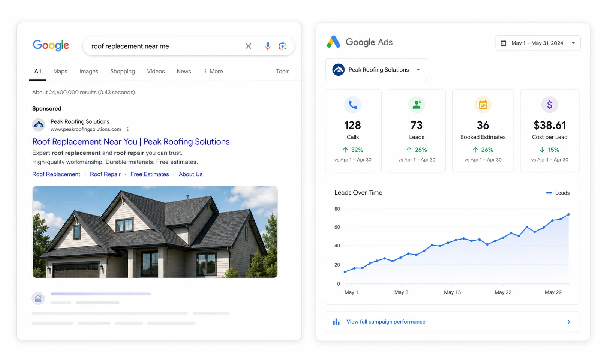Open search Tools

click(x=283, y=71)
